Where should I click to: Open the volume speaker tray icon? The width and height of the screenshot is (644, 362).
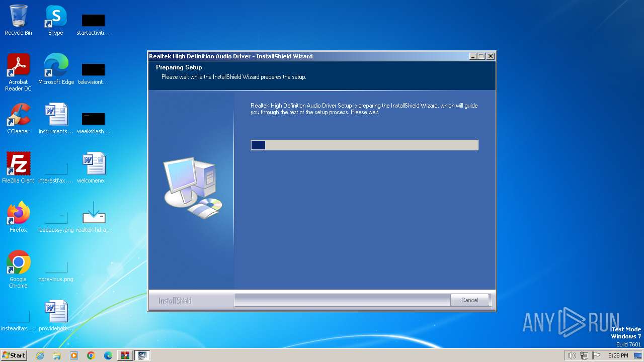(572, 355)
